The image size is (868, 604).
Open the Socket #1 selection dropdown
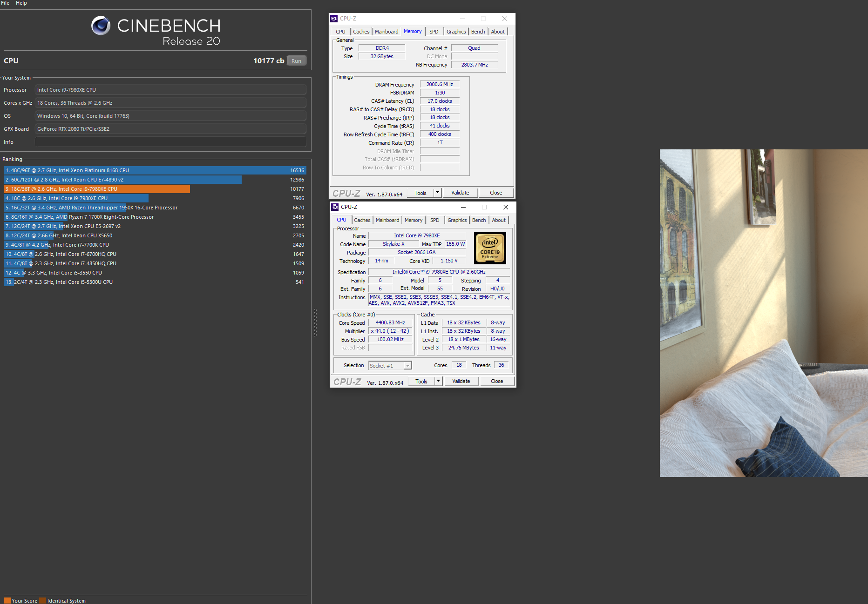[390, 366]
